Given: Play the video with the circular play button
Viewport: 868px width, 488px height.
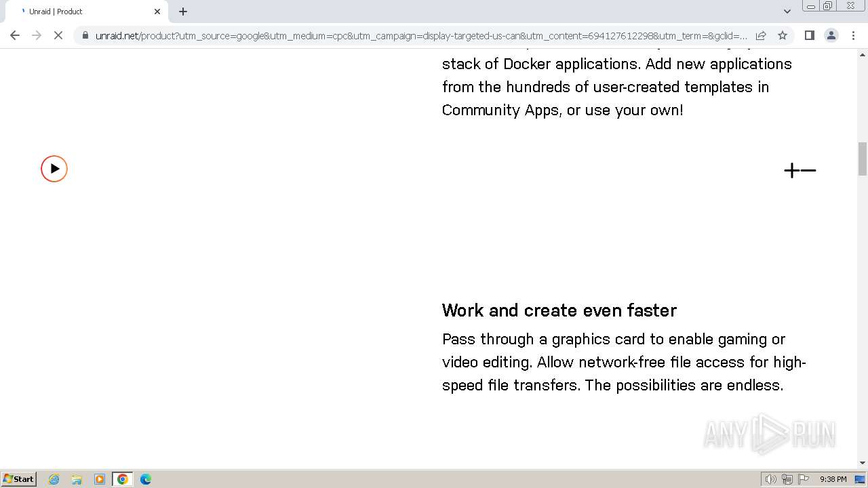Looking at the screenshot, I should (54, 169).
